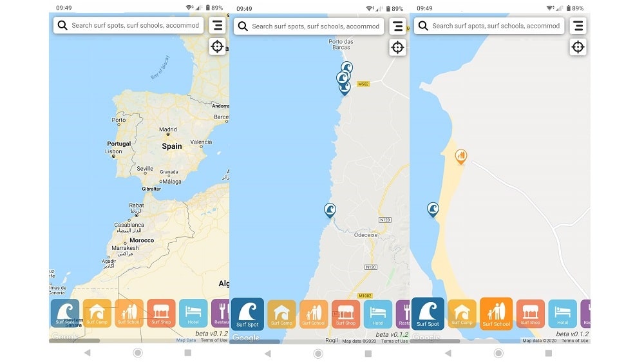Screen dimensions: 644x362
Task: Tap the crosshair location button, right screen
Action: coord(578,47)
